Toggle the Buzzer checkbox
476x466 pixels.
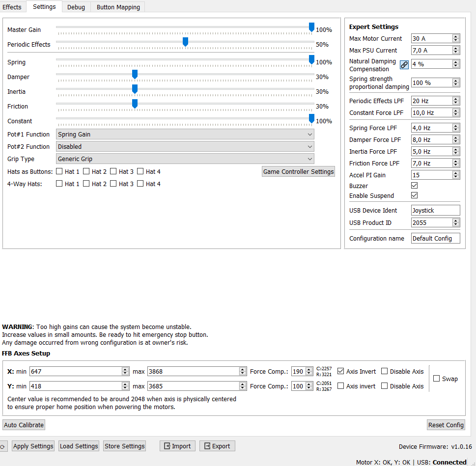(x=415, y=185)
